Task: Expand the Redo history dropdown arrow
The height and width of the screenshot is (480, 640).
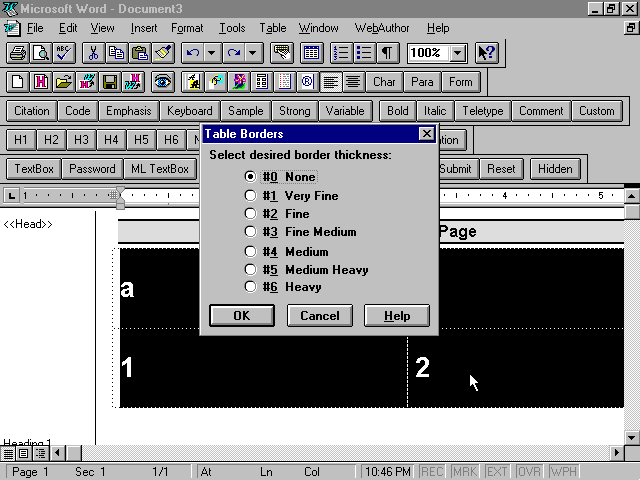Action: click(254, 53)
